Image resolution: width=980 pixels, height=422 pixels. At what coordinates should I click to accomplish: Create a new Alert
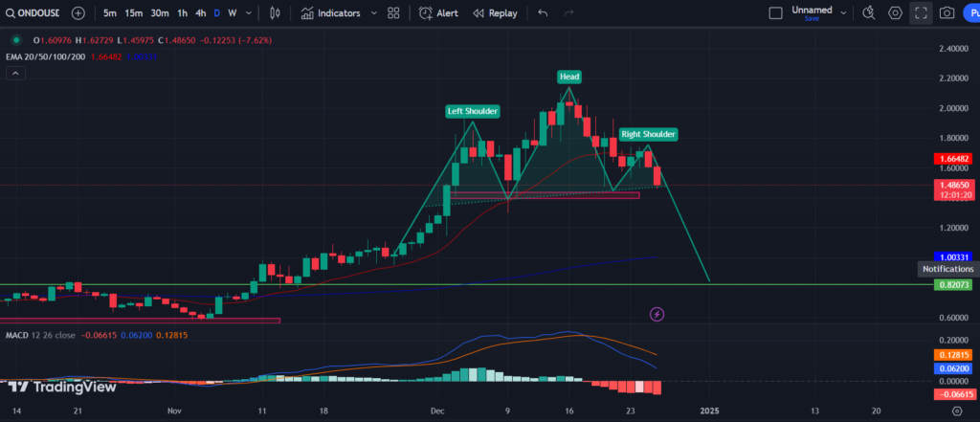pyautogui.click(x=438, y=13)
